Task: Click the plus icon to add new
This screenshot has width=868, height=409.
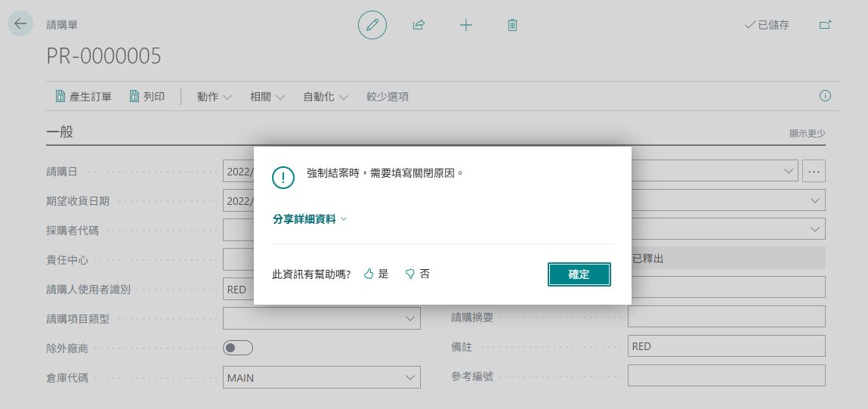Action: click(x=466, y=25)
